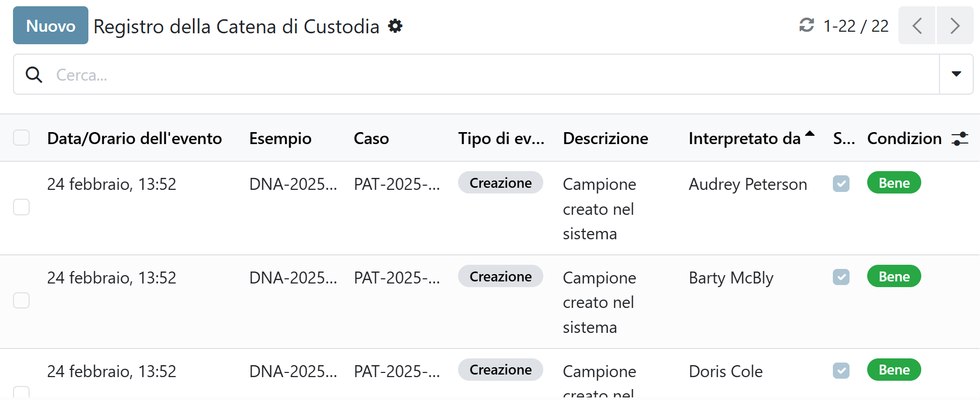Viewport: 980px width, 400px height.
Task: Select the Barty McBly row checkbox
Action: click(21, 300)
